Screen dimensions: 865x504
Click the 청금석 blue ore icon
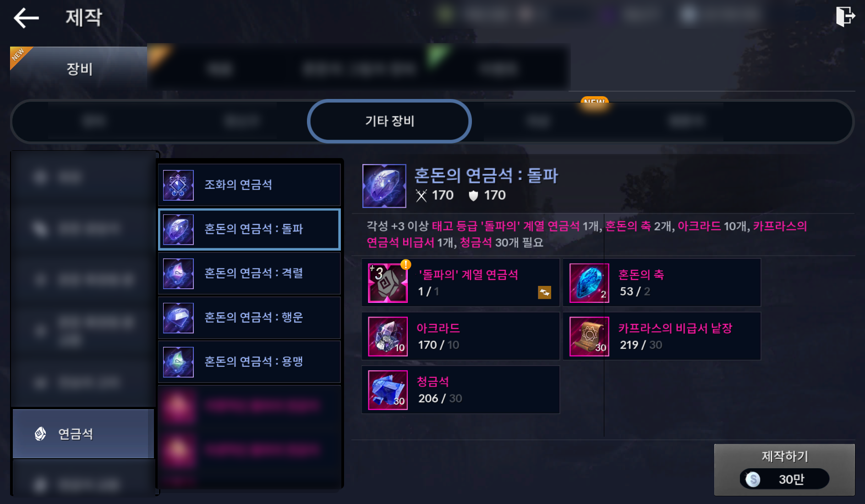click(388, 390)
